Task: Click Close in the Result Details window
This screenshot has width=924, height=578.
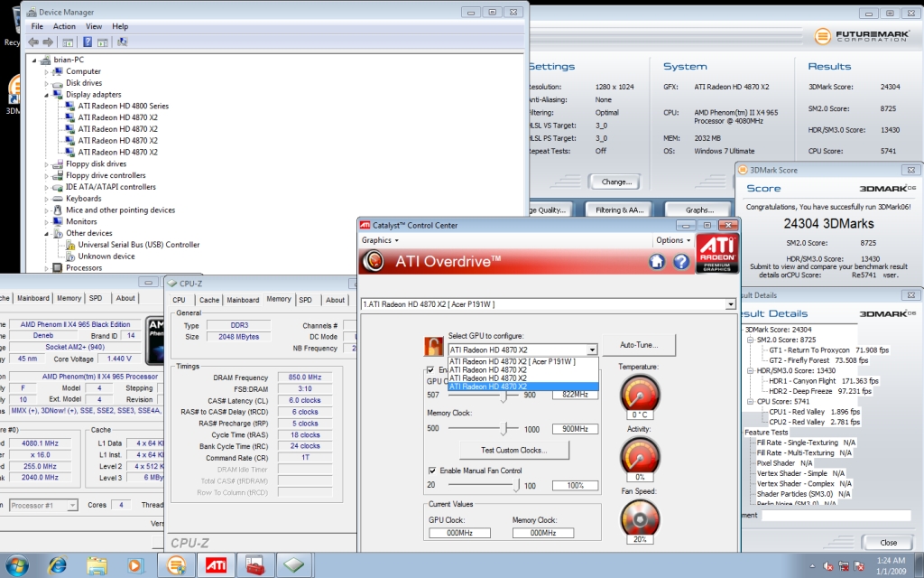Action: pyautogui.click(x=888, y=542)
